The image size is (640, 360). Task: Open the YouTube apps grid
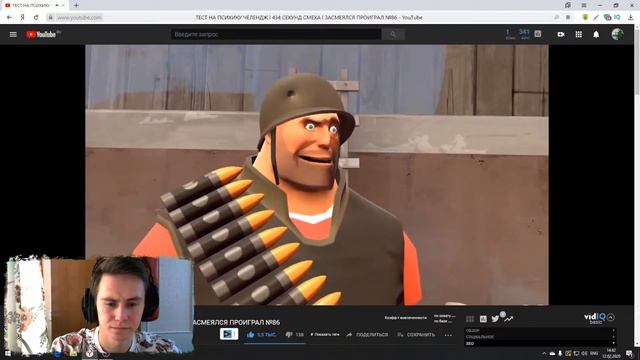[579, 35]
